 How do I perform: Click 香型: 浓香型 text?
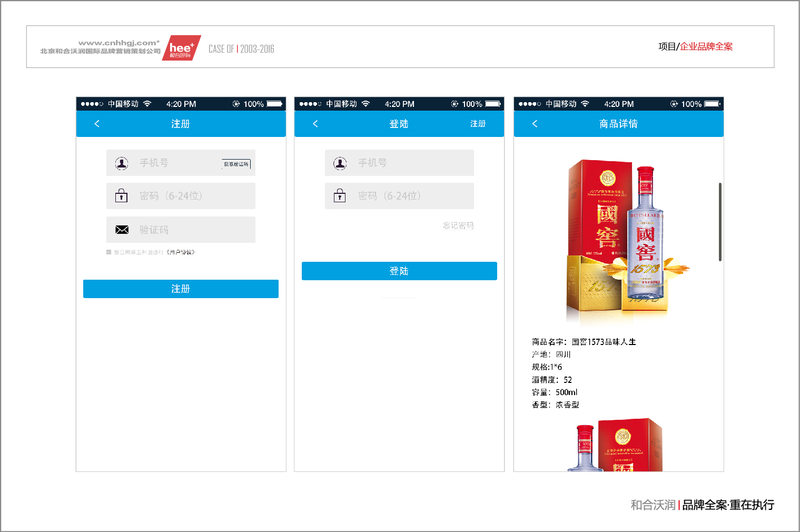[x=556, y=405]
